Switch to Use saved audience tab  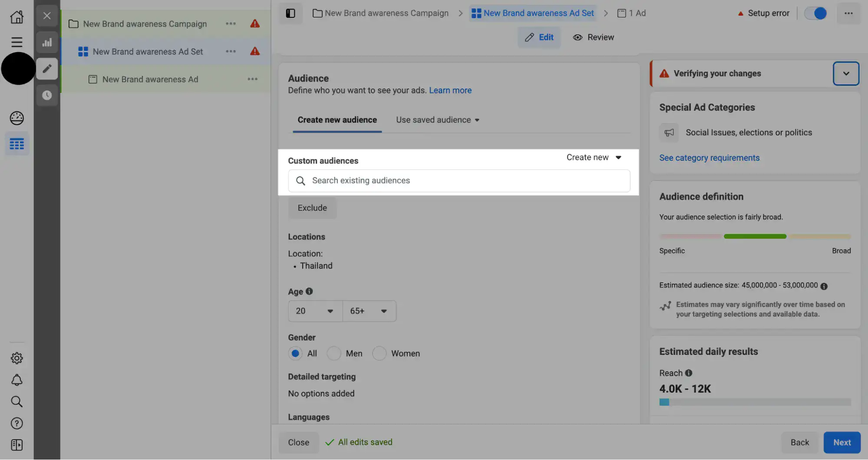(437, 120)
